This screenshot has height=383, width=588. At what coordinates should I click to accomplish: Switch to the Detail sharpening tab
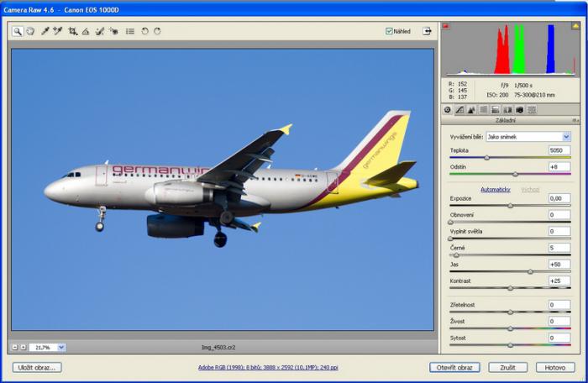pos(471,109)
